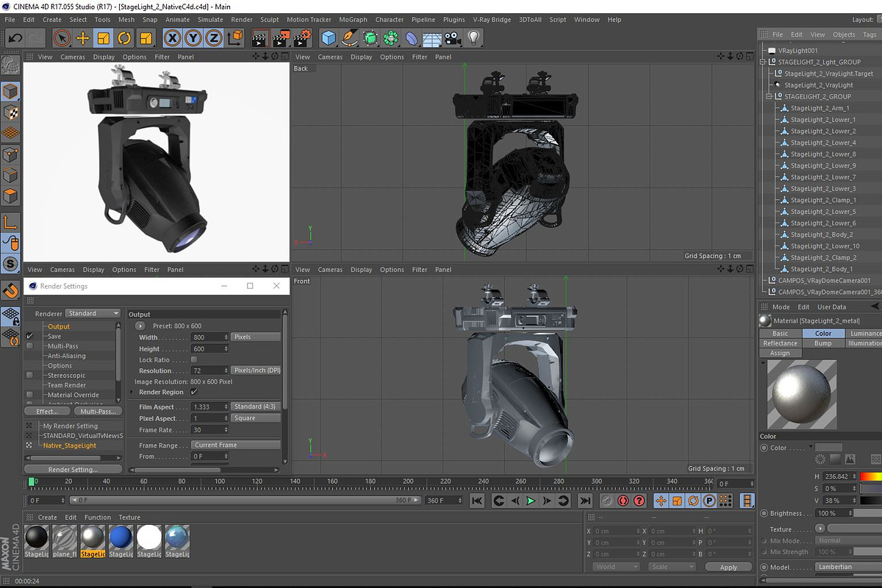Click the Color swatch in material editor
This screenshot has height=588, width=882.
(828, 447)
